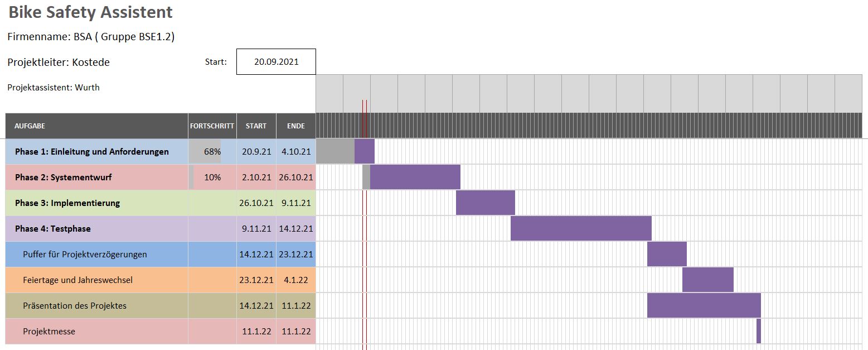
Task: Select the Projektmesse task name cell
Action: click(x=49, y=332)
